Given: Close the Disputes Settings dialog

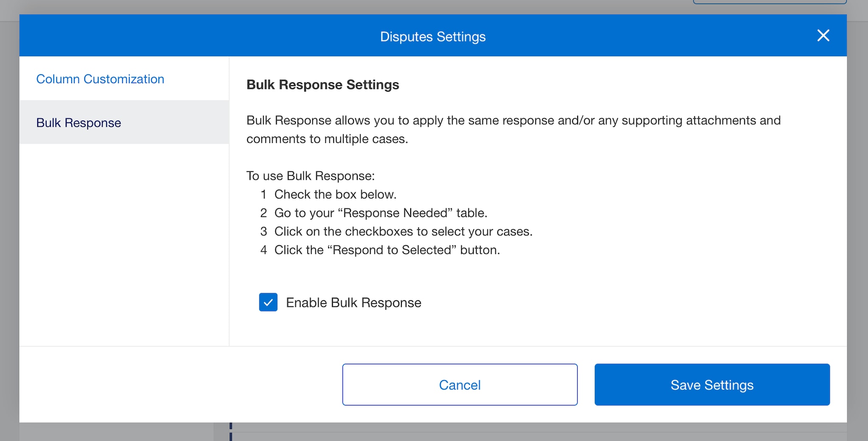Looking at the screenshot, I should [x=823, y=36].
